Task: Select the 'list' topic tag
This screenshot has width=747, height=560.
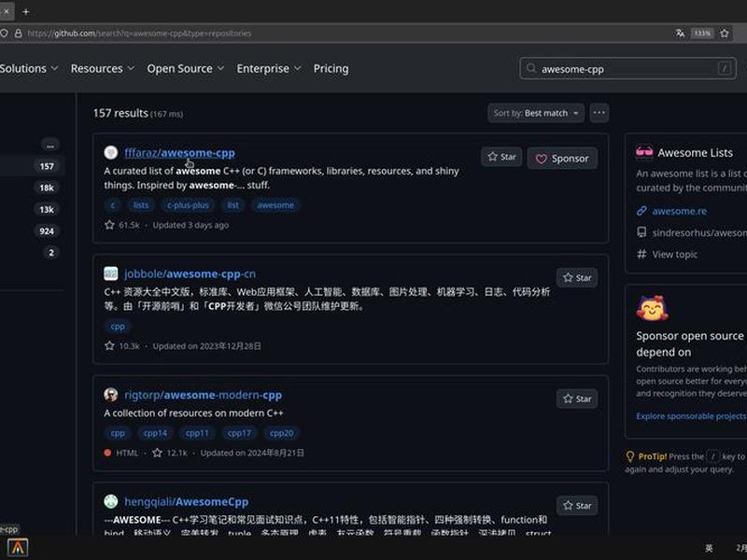Action: click(233, 205)
